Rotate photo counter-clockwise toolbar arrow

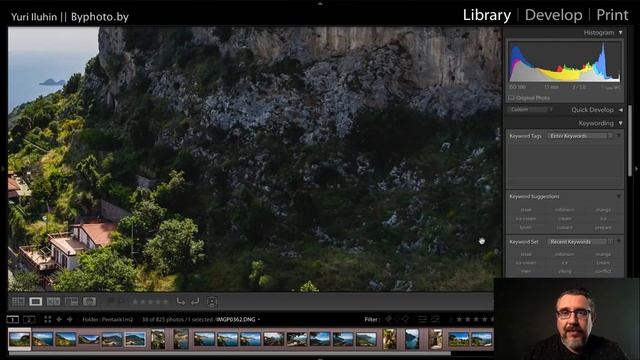180,302
